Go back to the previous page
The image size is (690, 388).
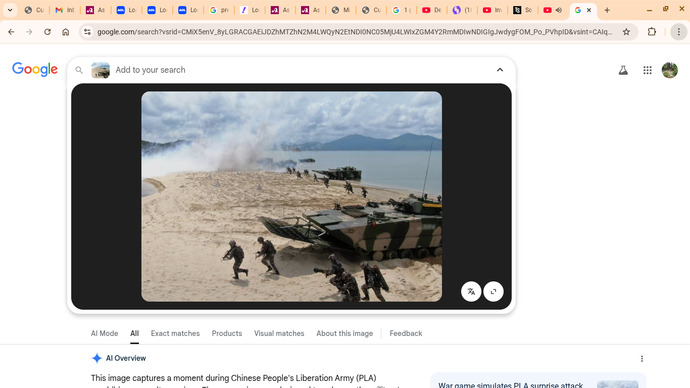click(11, 32)
